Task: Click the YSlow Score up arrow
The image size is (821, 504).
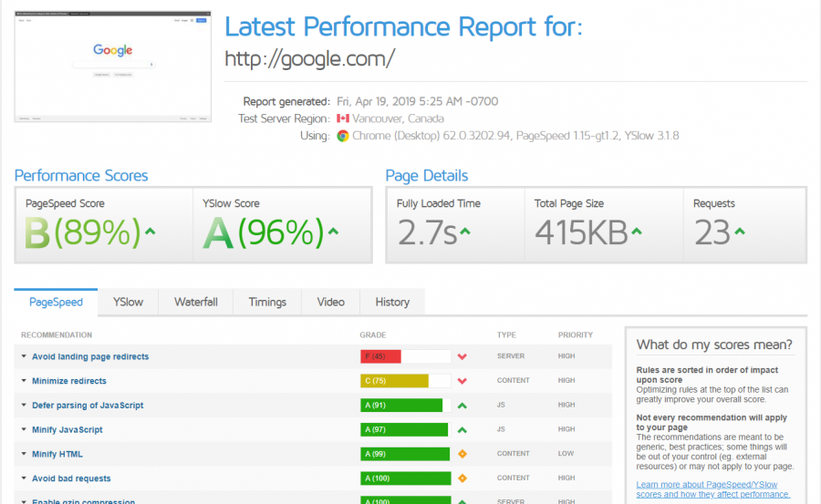Action: (x=334, y=231)
